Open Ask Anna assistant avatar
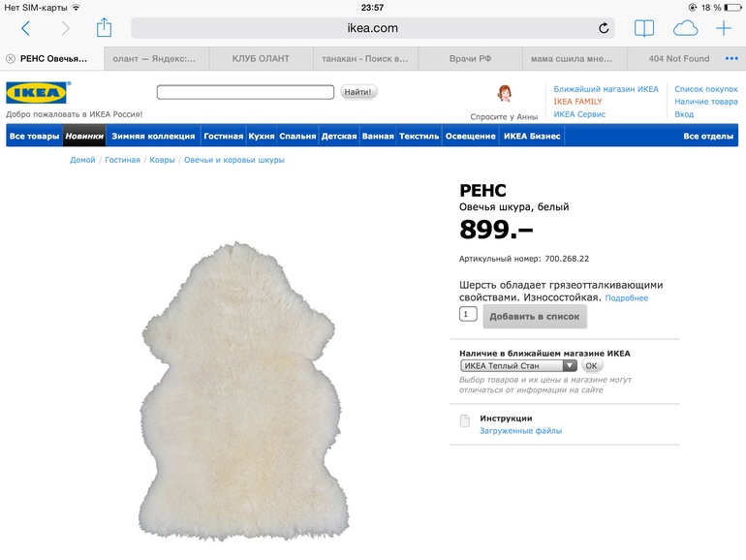Image resolution: width=746 pixels, height=560 pixels. point(505,94)
